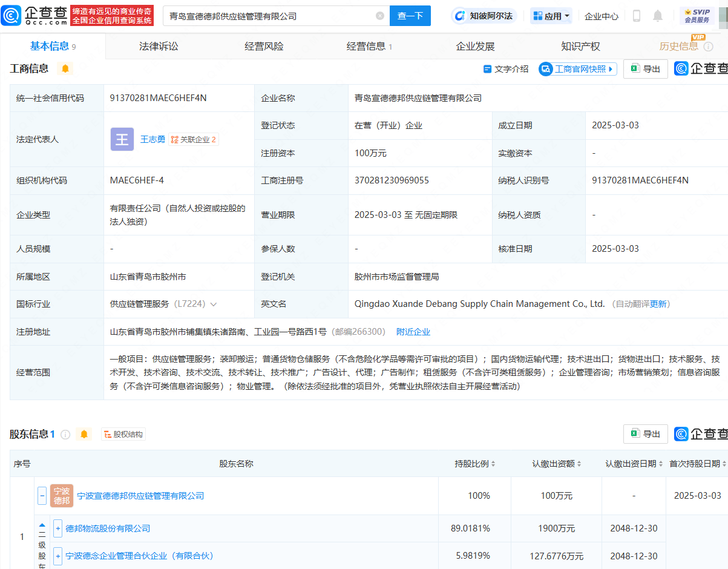Click 文字介绍 option
The image size is (728, 569).
pos(506,69)
